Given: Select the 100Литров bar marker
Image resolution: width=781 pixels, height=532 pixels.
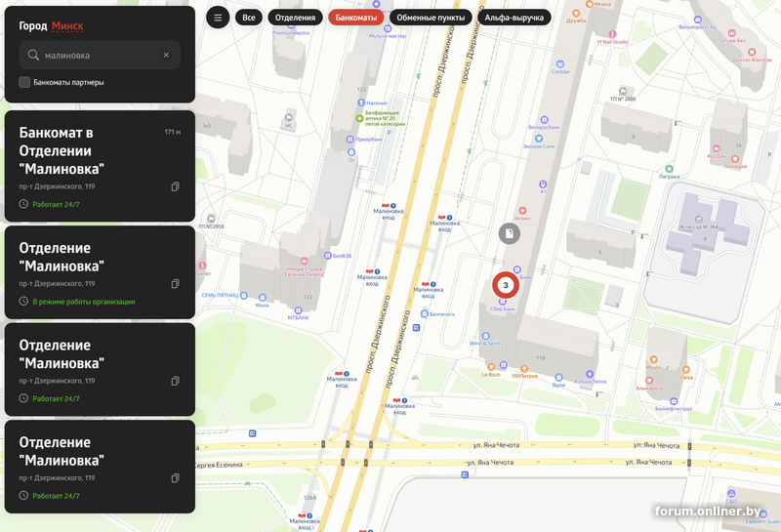Looking at the screenshot, I should coord(524,369).
